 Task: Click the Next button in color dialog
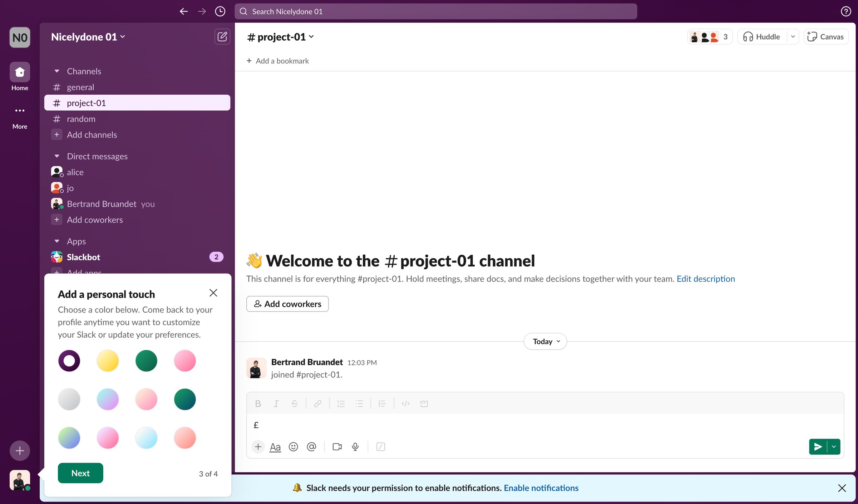(x=80, y=473)
